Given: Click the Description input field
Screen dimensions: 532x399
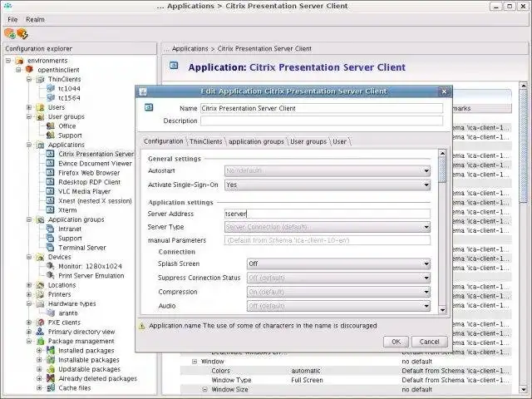Looking at the screenshot, I should pos(322,121).
